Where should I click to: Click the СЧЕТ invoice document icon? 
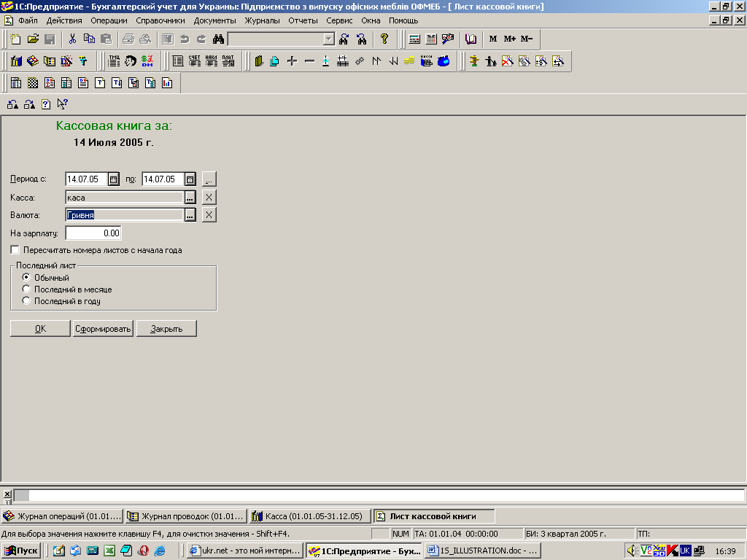pyautogui.click(x=194, y=61)
